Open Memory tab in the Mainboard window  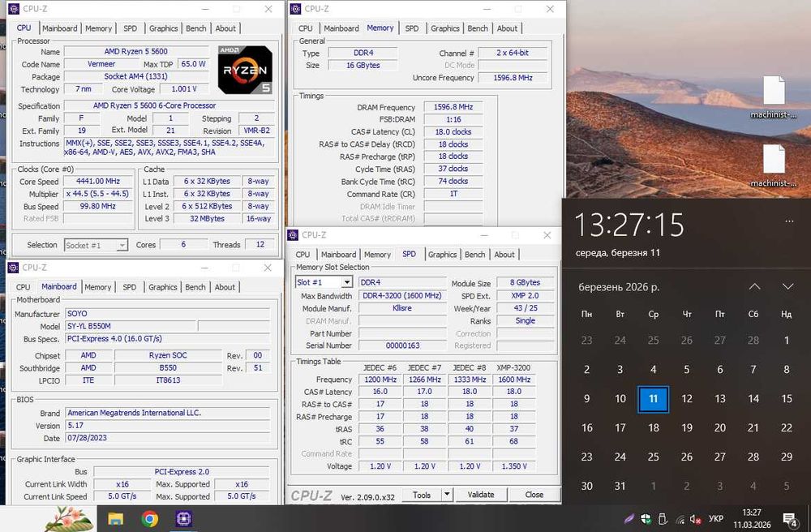(x=98, y=287)
